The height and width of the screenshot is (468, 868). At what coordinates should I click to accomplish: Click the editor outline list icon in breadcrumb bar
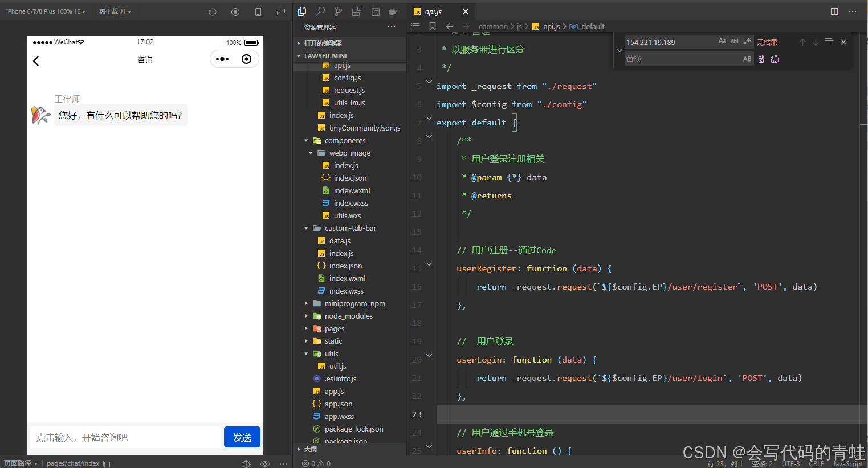(415, 26)
